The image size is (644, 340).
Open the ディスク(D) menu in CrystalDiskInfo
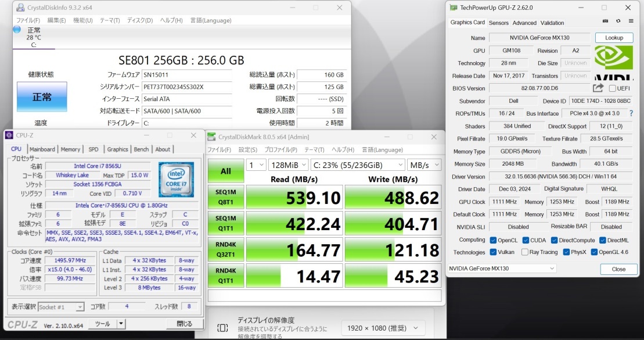point(139,20)
